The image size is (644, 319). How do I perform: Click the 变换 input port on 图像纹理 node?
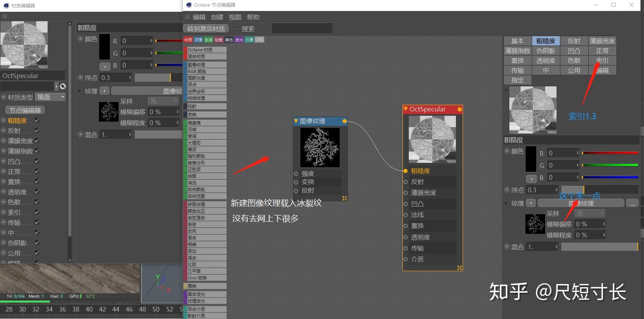[296, 182]
